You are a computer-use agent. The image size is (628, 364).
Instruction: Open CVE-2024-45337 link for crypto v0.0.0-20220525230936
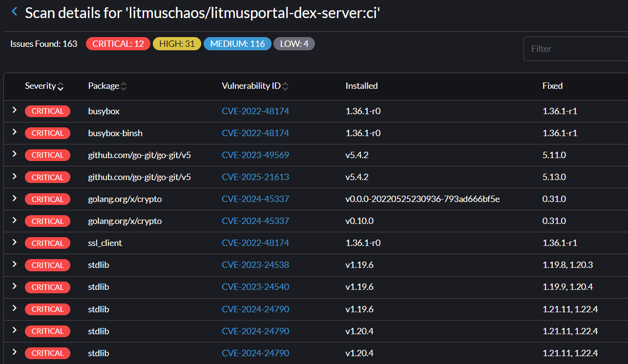point(255,199)
